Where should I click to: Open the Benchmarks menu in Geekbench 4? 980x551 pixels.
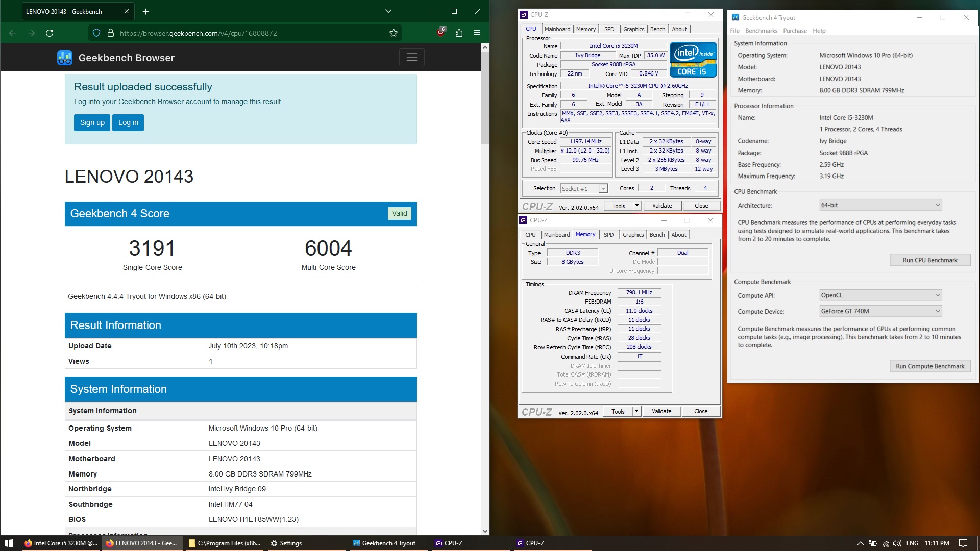761,31
